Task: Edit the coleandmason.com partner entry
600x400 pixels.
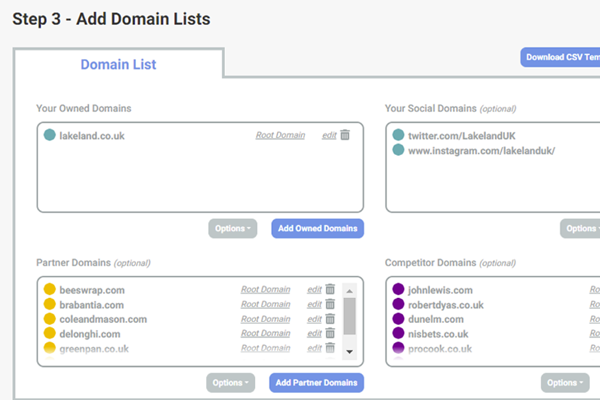Action: [314, 319]
